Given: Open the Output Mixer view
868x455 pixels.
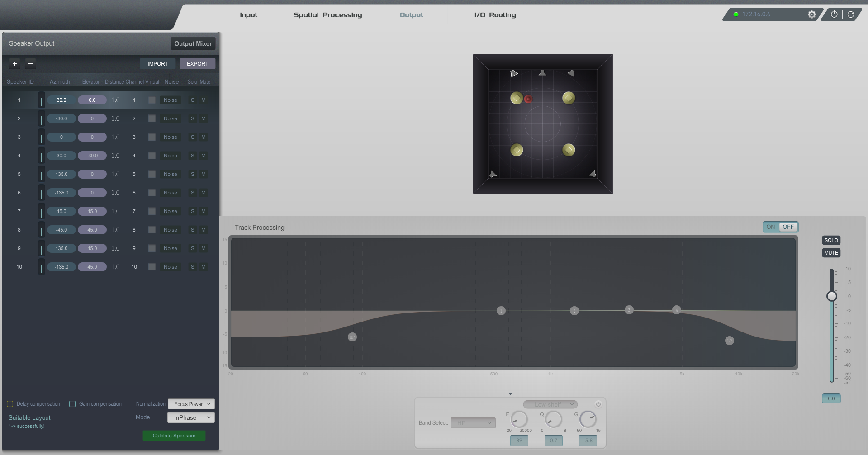Looking at the screenshot, I should (193, 43).
